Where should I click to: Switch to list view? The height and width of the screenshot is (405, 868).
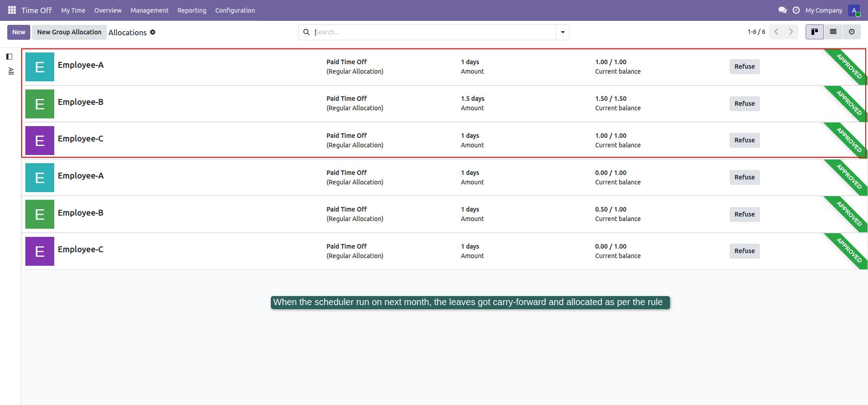[x=833, y=32]
